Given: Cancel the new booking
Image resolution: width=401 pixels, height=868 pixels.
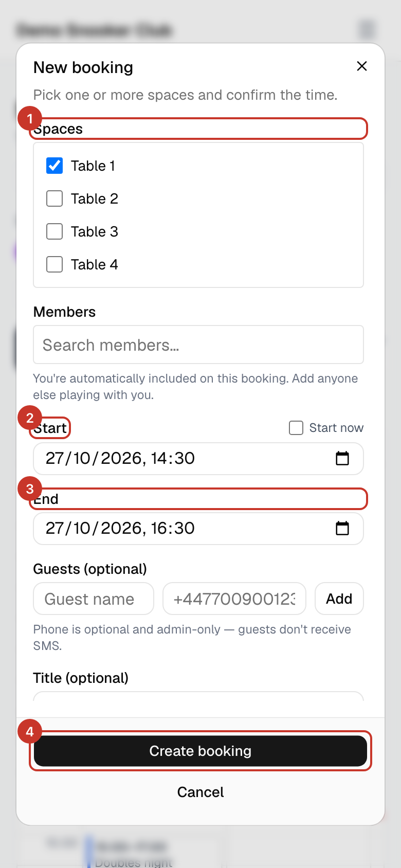Looking at the screenshot, I should pos(200,792).
